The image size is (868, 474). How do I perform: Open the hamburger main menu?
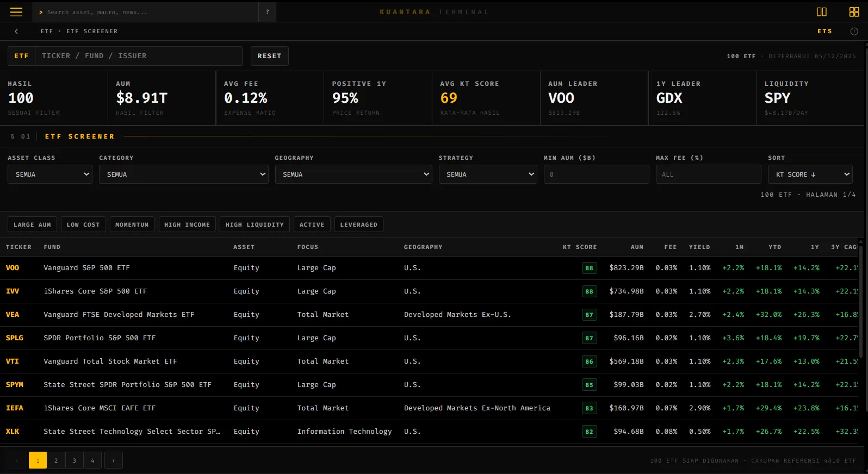click(16, 12)
